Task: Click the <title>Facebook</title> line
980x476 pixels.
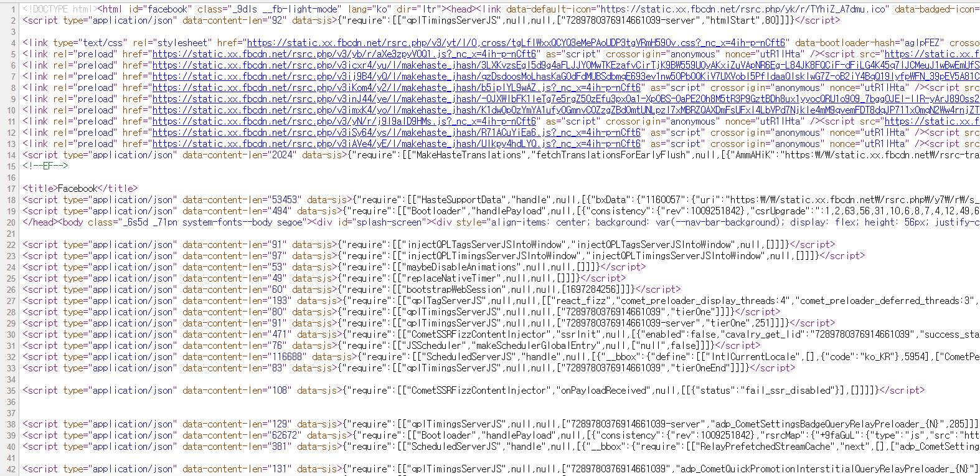Action: 80,188
